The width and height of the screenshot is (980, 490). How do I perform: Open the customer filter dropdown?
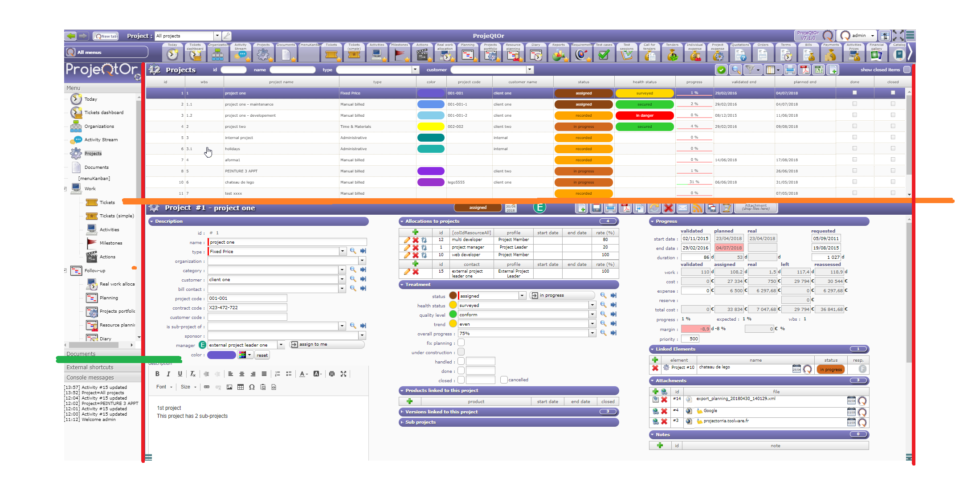click(x=530, y=69)
